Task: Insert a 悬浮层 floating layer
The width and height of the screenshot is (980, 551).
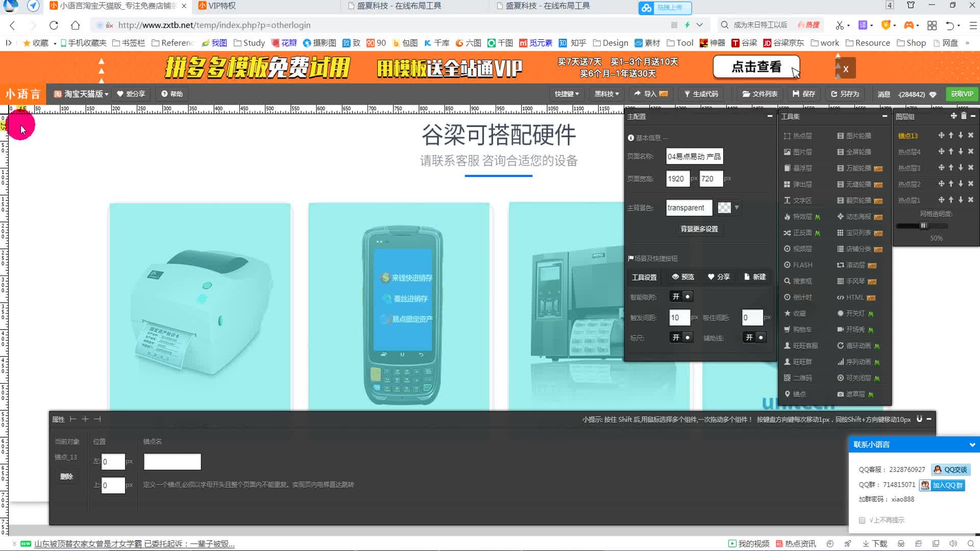Action: [798, 168]
